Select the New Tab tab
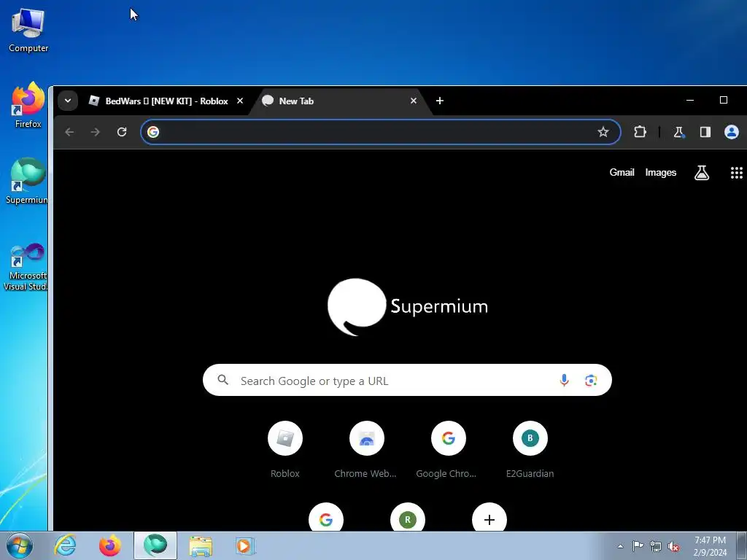 (341, 101)
